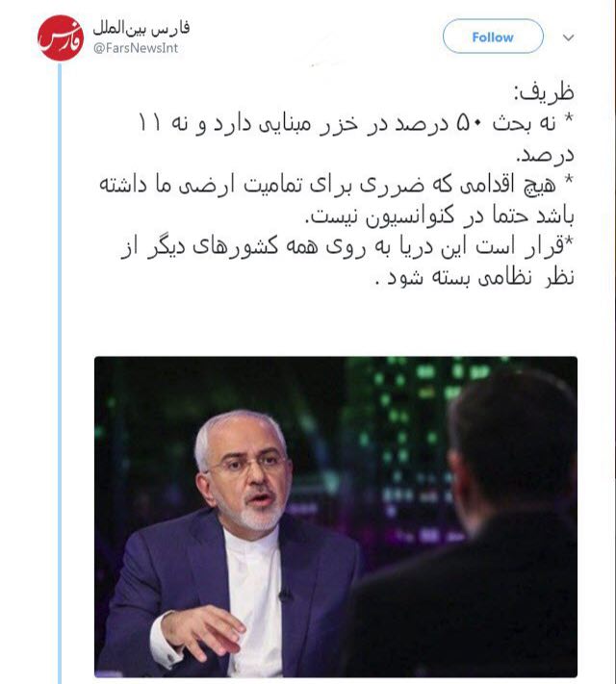This screenshot has width=616, height=684.
Task: Click the line starting قرار است این دریا
Action: [x=347, y=246]
